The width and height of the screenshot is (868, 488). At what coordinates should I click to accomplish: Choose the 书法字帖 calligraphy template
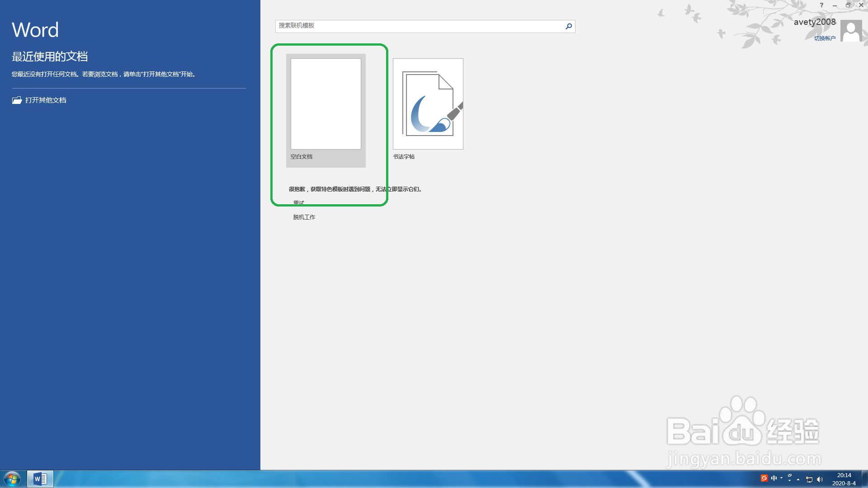click(x=428, y=109)
